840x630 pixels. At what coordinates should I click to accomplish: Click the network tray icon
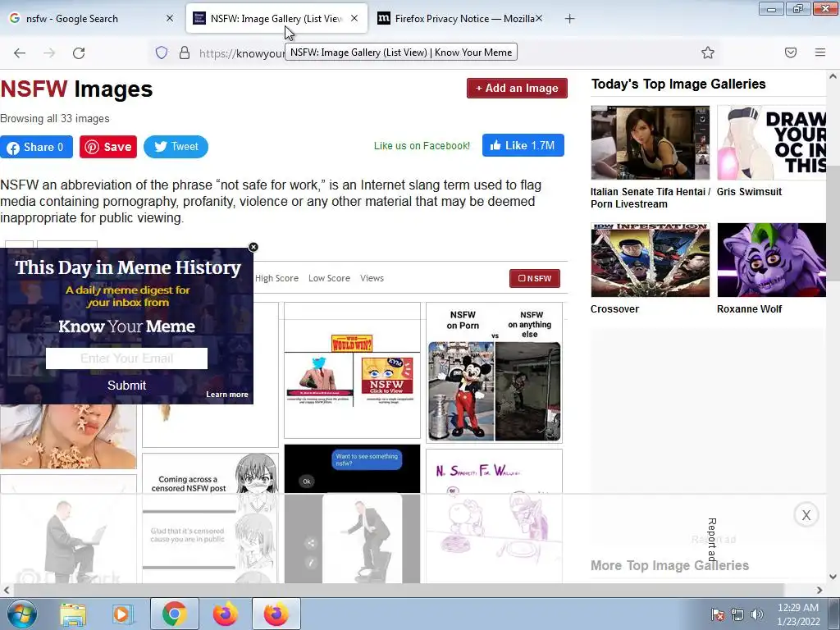[x=737, y=614]
